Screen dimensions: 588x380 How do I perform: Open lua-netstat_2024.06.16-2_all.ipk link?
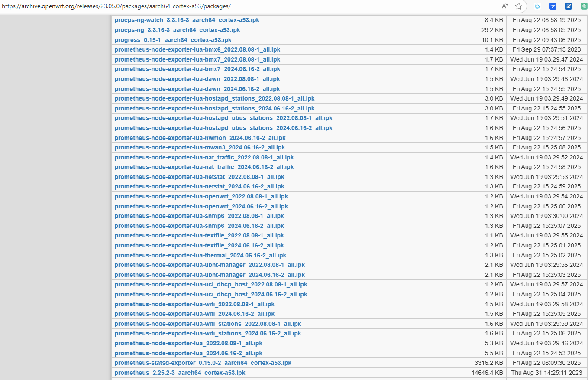click(199, 186)
